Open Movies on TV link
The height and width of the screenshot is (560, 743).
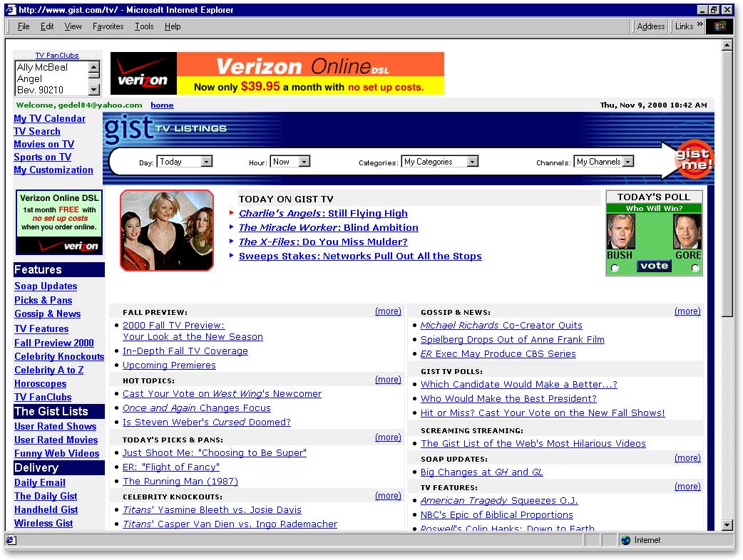pos(43,144)
